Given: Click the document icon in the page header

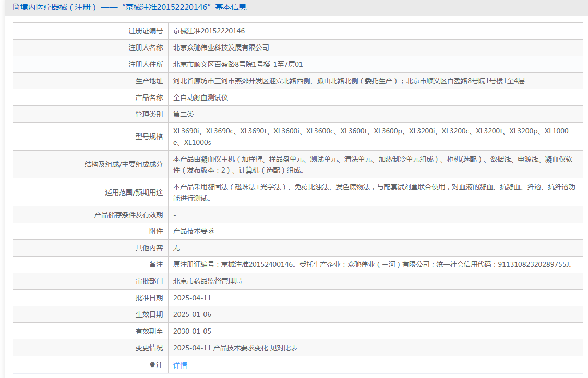Looking at the screenshot, I should point(16,7).
